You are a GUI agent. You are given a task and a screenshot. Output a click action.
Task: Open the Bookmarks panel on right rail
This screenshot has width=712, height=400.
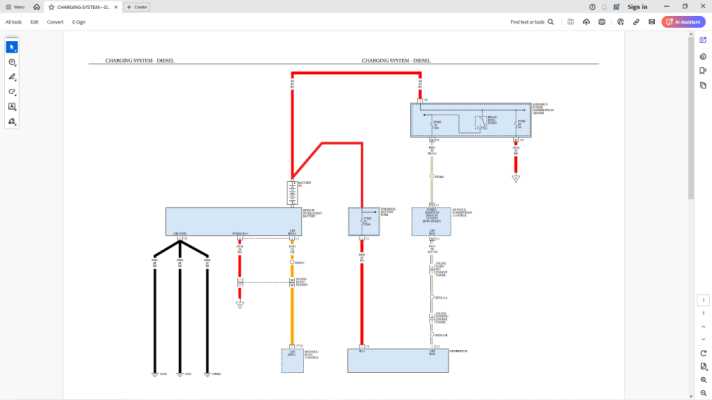coord(703,71)
